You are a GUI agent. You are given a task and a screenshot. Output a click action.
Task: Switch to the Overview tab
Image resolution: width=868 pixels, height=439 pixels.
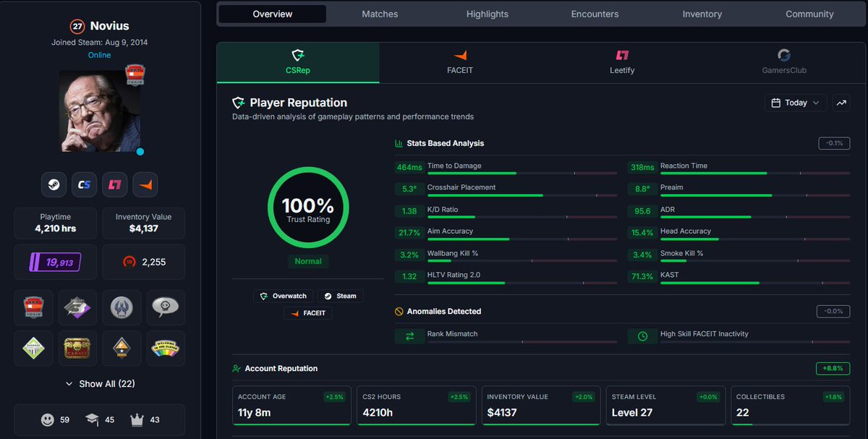click(x=273, y=14)
